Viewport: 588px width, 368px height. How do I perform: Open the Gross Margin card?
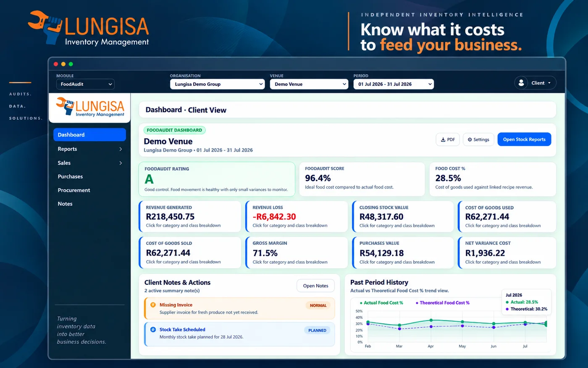tap(297, 252)
